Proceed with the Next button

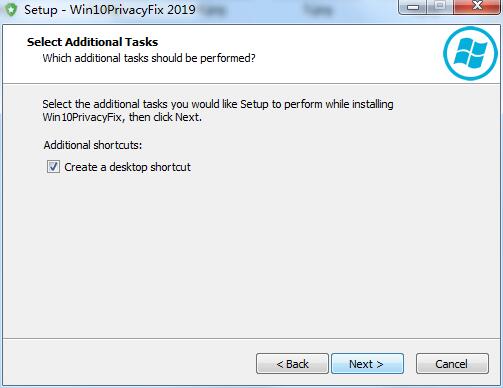[x=367, y=364]
